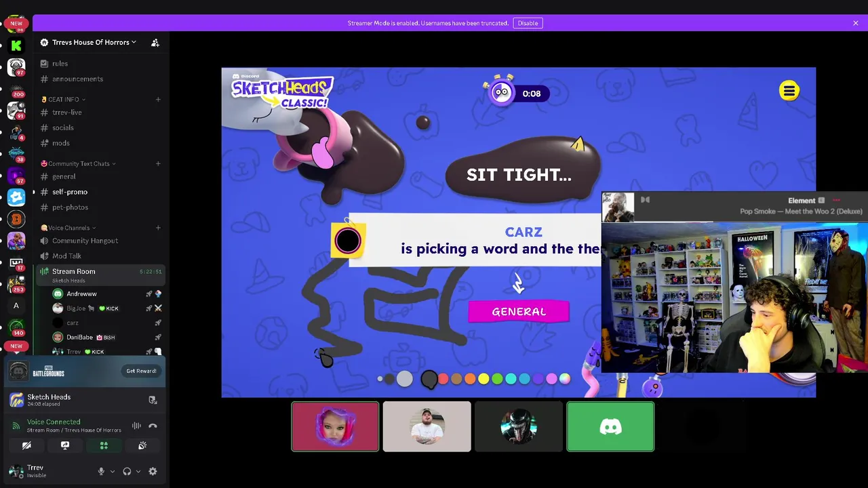Deafen with the headphones icon
Screen dimensions: 868x488
(127, 471)
